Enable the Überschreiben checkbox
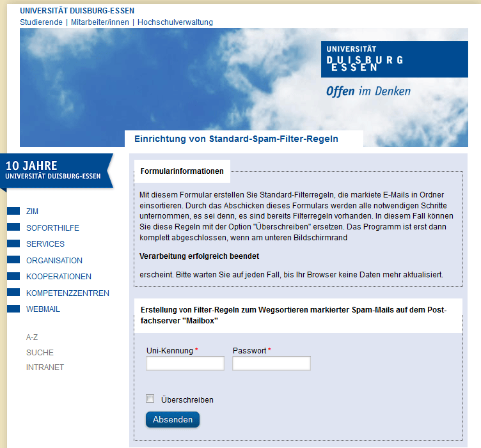481x448 pixels. click(x=150, y=399)
